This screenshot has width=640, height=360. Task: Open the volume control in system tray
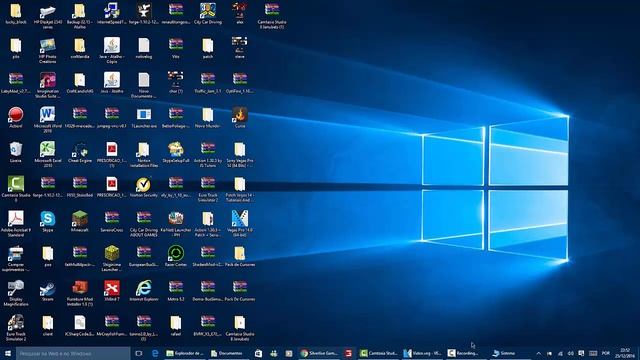571,353
